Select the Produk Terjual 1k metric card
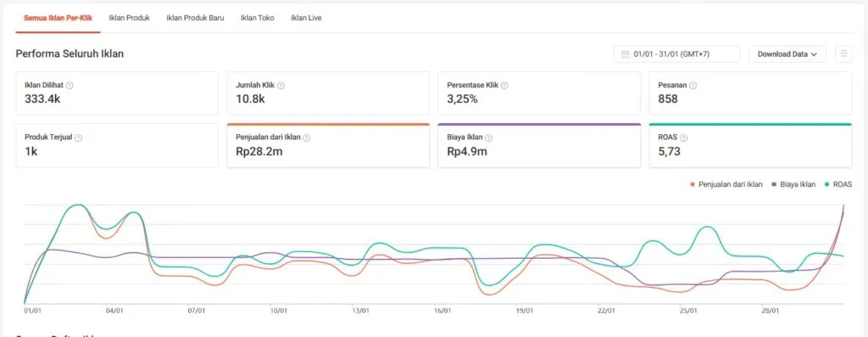 click(117, 145)
